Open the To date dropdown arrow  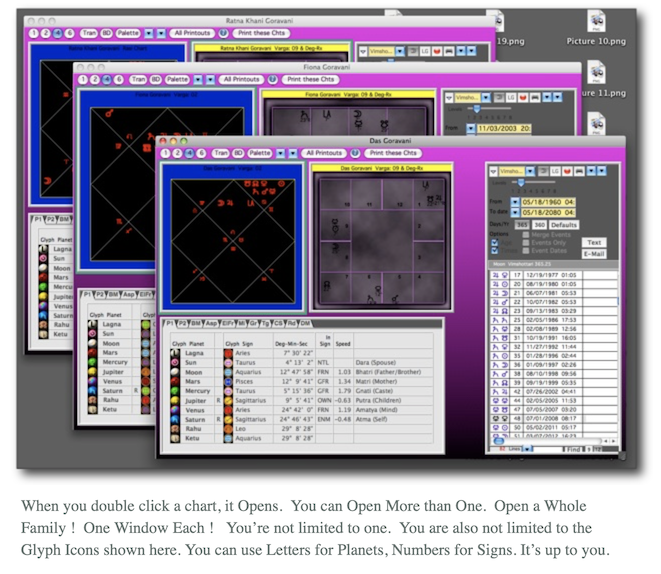click(x=516, y=212)
